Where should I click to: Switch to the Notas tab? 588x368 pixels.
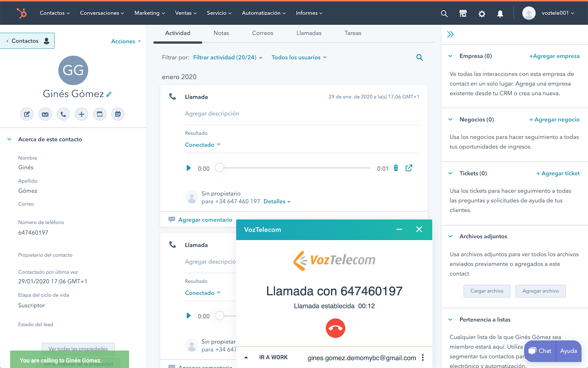tap(221, 33)
